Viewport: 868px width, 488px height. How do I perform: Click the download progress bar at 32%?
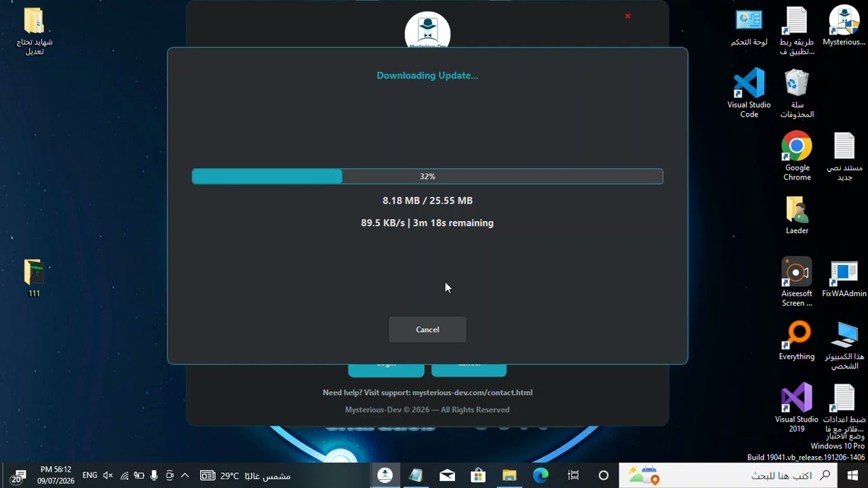coord(427,176)
